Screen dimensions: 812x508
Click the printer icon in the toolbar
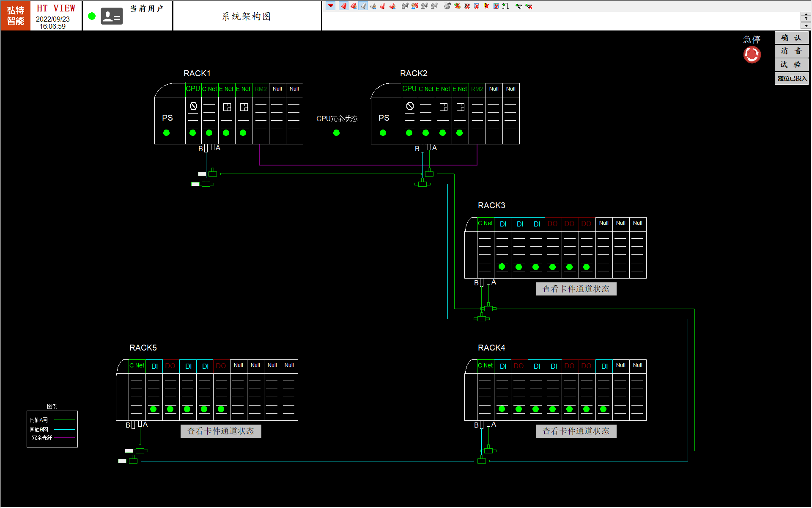pos(447,6)
